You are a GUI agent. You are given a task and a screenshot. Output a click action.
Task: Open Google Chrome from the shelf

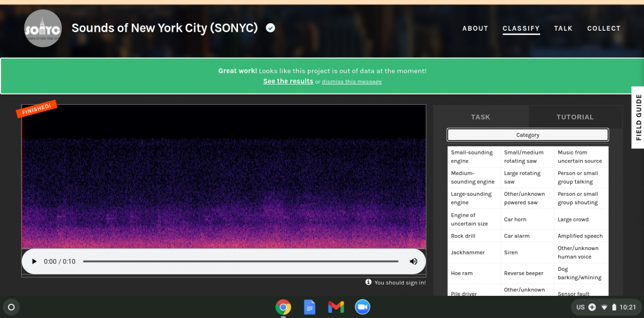283,307
